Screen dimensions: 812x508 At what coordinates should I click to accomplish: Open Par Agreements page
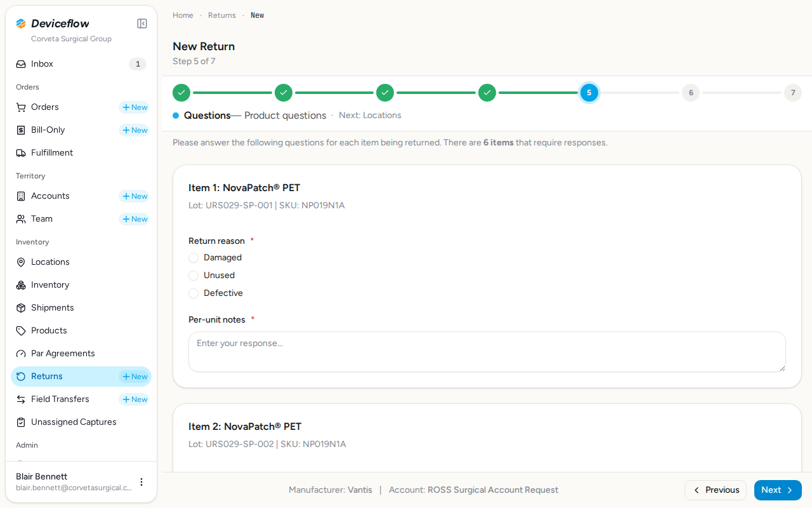click(x=81, y=354)
